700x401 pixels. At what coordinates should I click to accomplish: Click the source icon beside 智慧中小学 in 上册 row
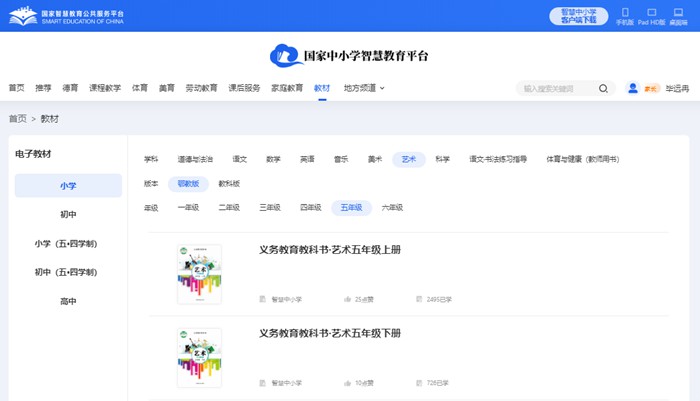coord(262,299)
